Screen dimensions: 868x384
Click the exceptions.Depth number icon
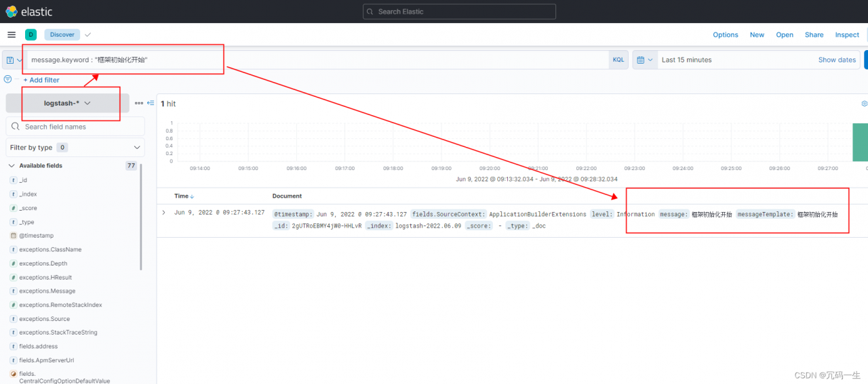point(14,263)
